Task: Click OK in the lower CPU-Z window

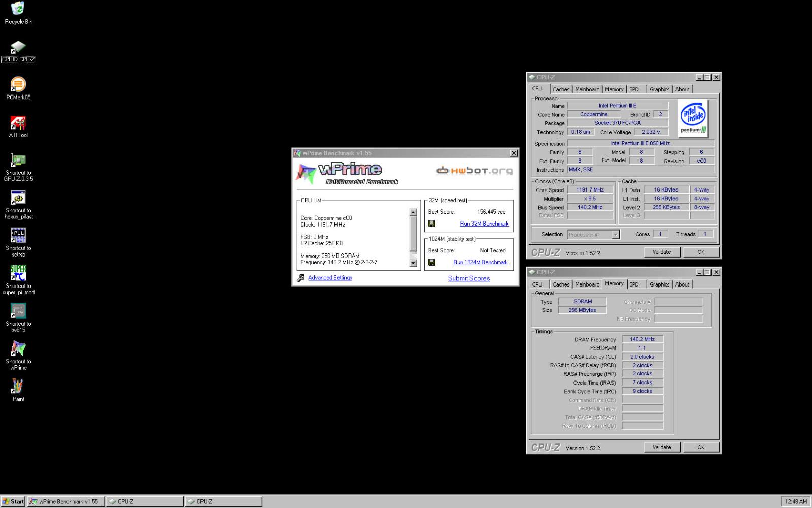Action: tap(701, 447)
